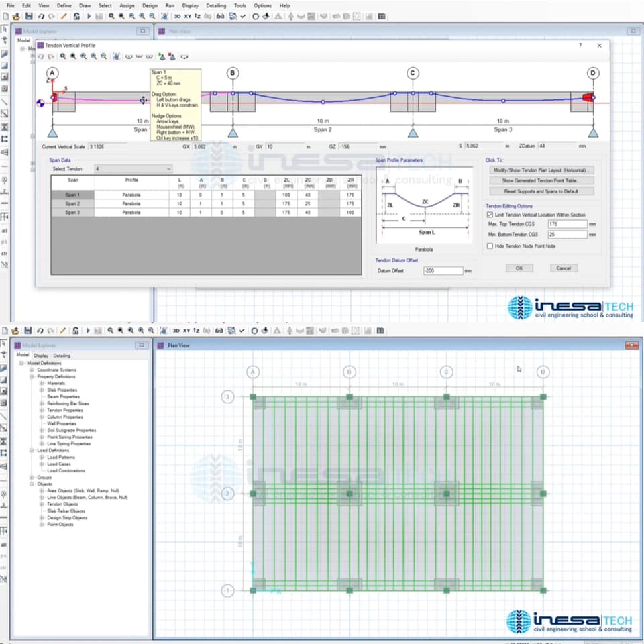Click Reset Supports and Spans to Default
The width and height of the screenshot is (644, 644).
(x=541, y=191)
